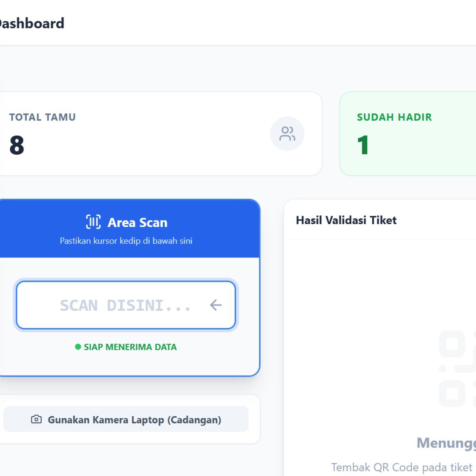Click the Menunggu waiting message

(446, 443)
